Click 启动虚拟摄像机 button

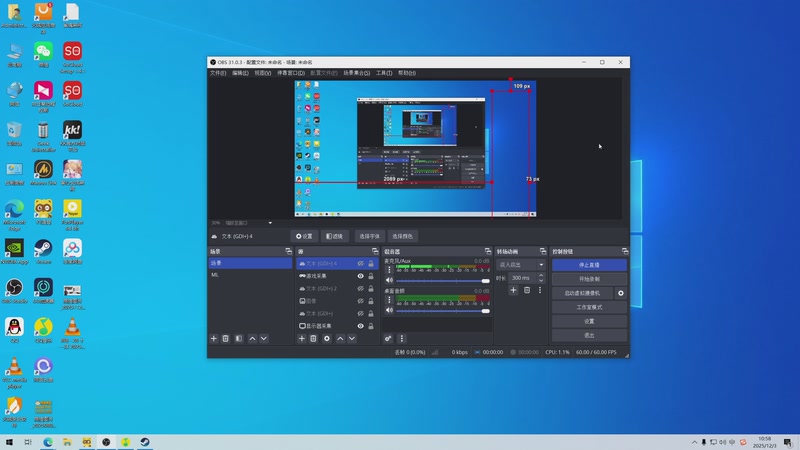[x=582, y=293]
